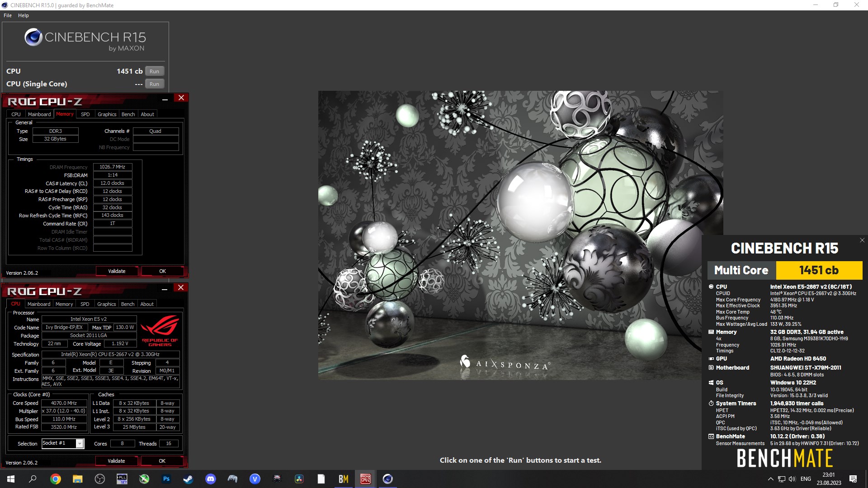The image size is (868, 488).
Task: Switch to Memory tab in lower CPU-Z window
Action: point(64,304)
